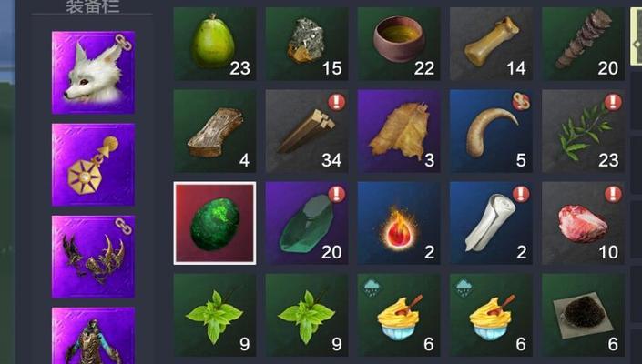
Task: Select the green pear item stack
Action: (x=215, y=45)
